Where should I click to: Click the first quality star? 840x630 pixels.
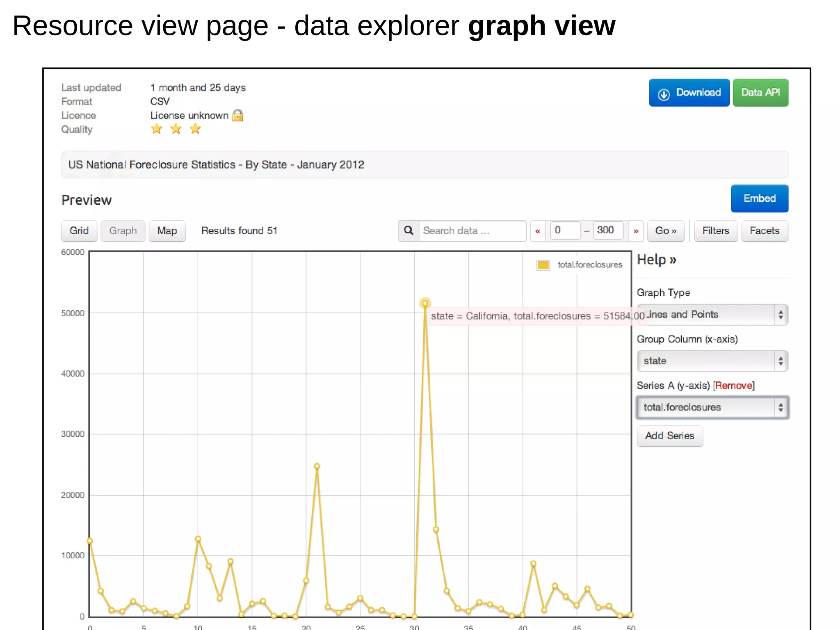[156, 129]
